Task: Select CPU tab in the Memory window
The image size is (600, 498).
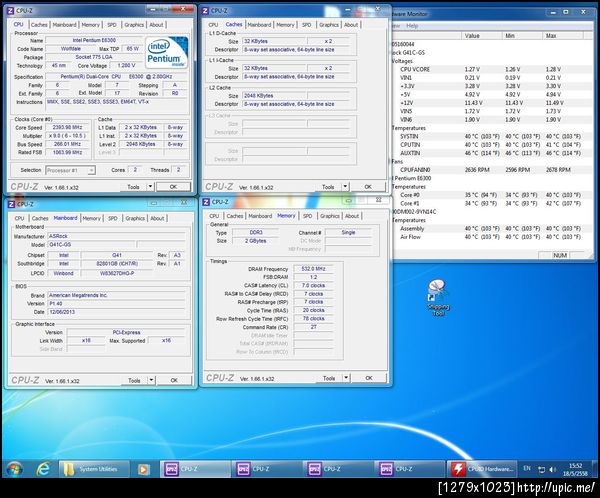Action: click(214, 216)
